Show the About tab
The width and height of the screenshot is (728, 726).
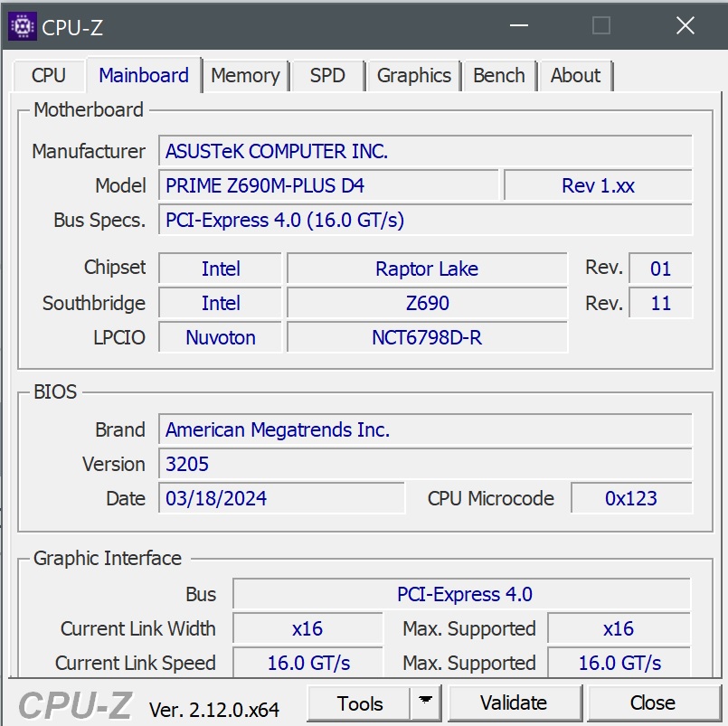[575, 76]
